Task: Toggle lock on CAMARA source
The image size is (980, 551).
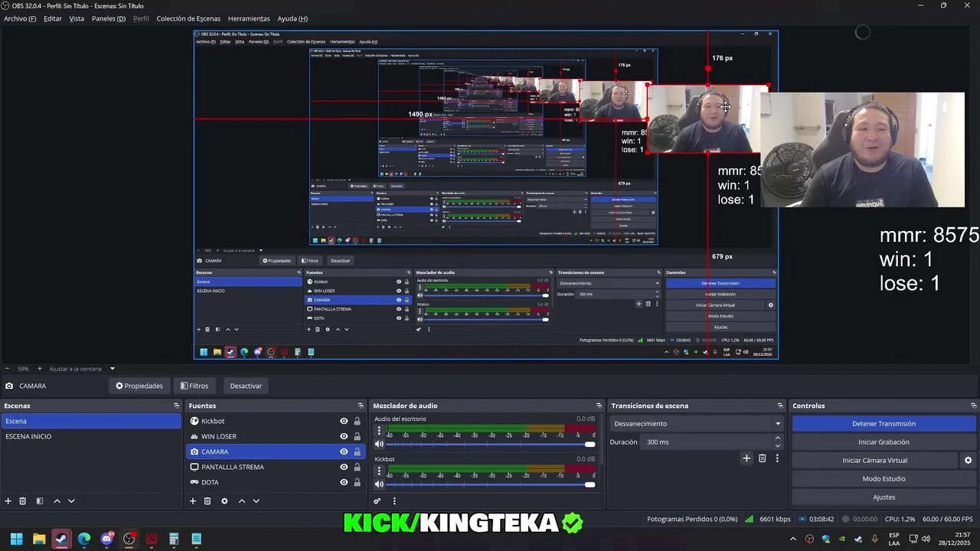Action: pos(357,452)
